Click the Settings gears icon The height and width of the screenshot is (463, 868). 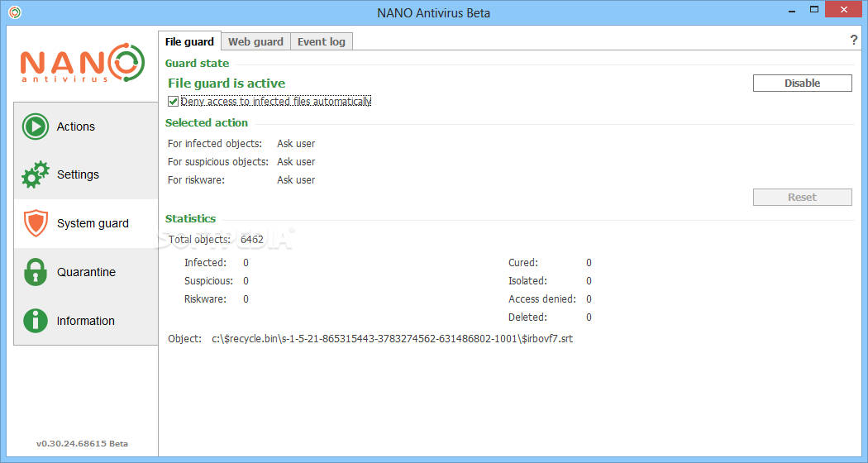pos(36,174)
